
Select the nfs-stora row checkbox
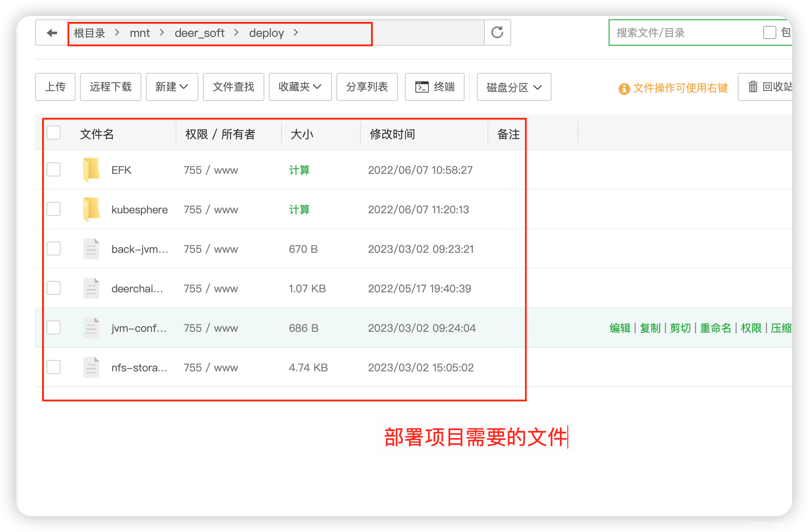[x=54, y=367]
